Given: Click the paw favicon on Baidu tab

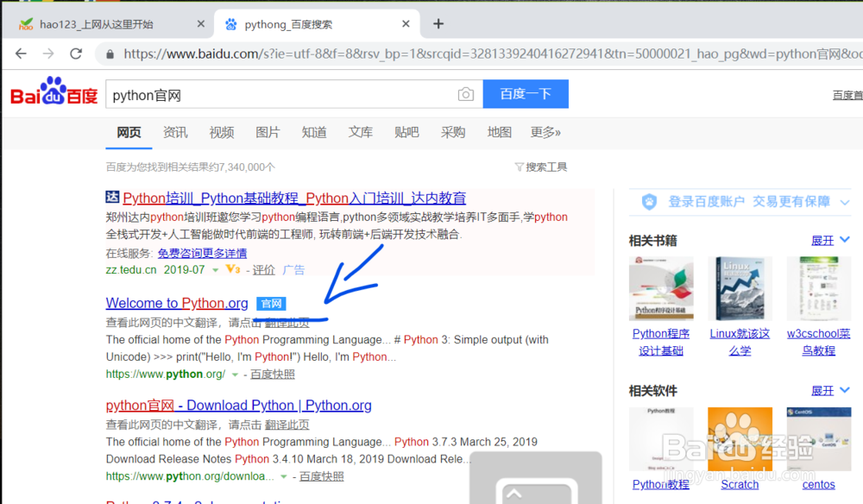Looking at the screenshot, I should pos(231,24).
